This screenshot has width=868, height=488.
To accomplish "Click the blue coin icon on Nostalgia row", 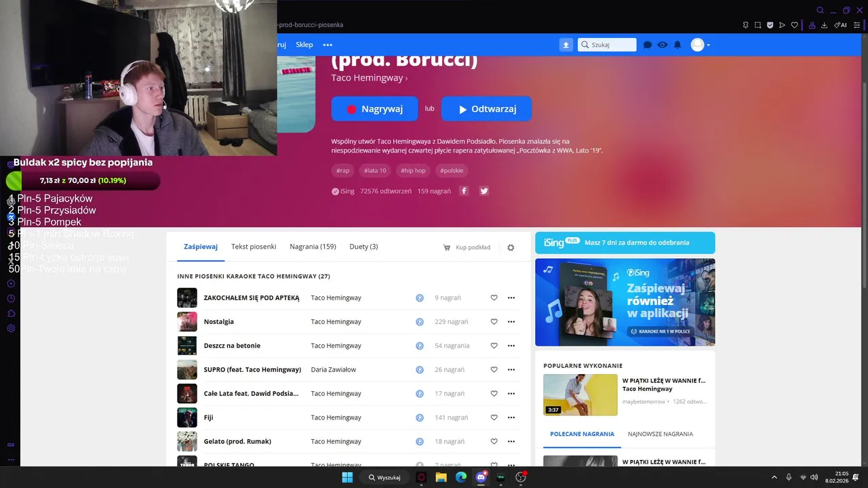I will click(420, 322).
